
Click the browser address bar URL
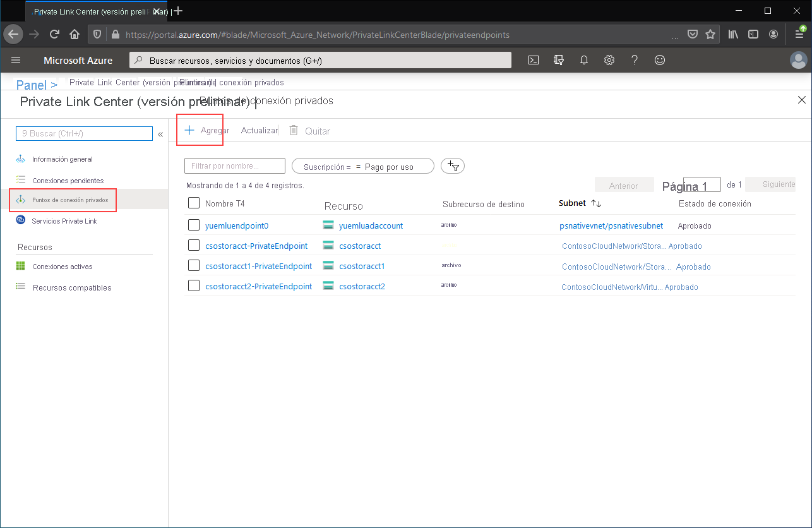point(318,35)
